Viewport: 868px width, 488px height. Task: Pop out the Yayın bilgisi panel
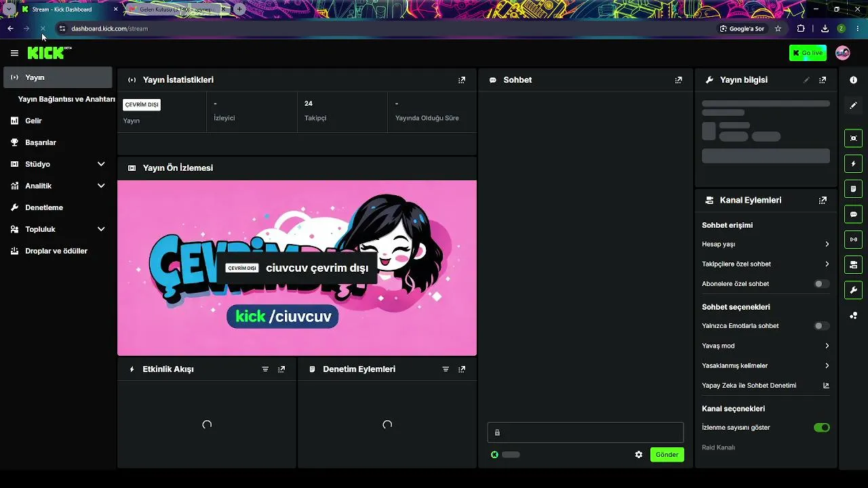coord(823,80)
